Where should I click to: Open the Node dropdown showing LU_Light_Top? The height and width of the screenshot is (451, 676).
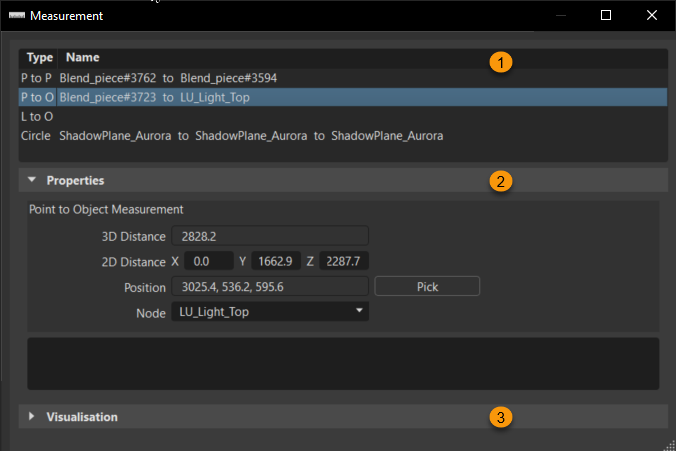click(x=270, y=311)
